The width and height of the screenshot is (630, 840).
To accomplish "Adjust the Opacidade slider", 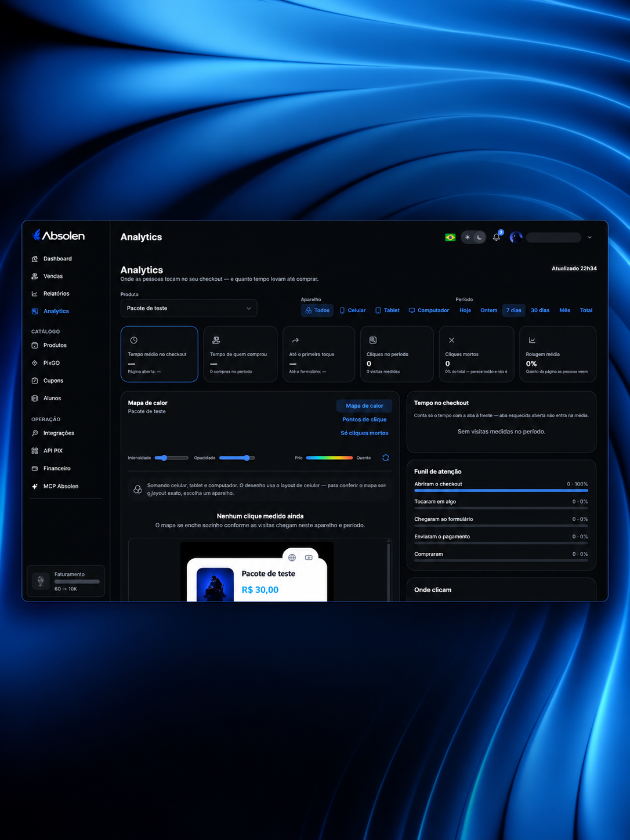I will pyautogui.click(x=237, y=458).
